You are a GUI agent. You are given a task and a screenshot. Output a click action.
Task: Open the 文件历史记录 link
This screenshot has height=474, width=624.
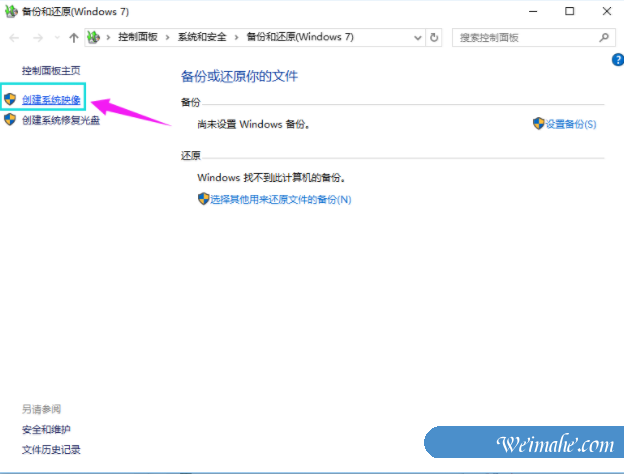pos(51,450)
